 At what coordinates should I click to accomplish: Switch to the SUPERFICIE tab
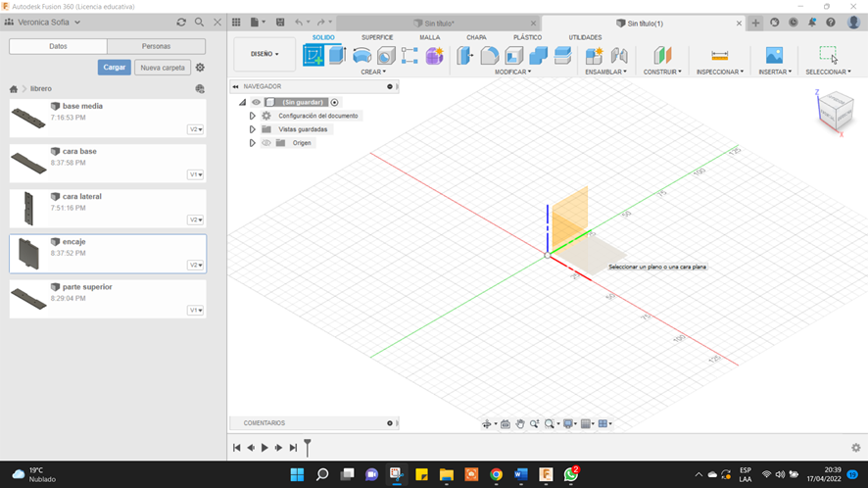(377, 37)
